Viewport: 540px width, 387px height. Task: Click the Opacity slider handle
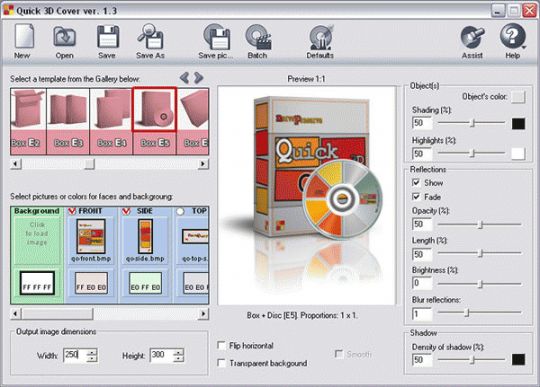(x=481, y=224)
